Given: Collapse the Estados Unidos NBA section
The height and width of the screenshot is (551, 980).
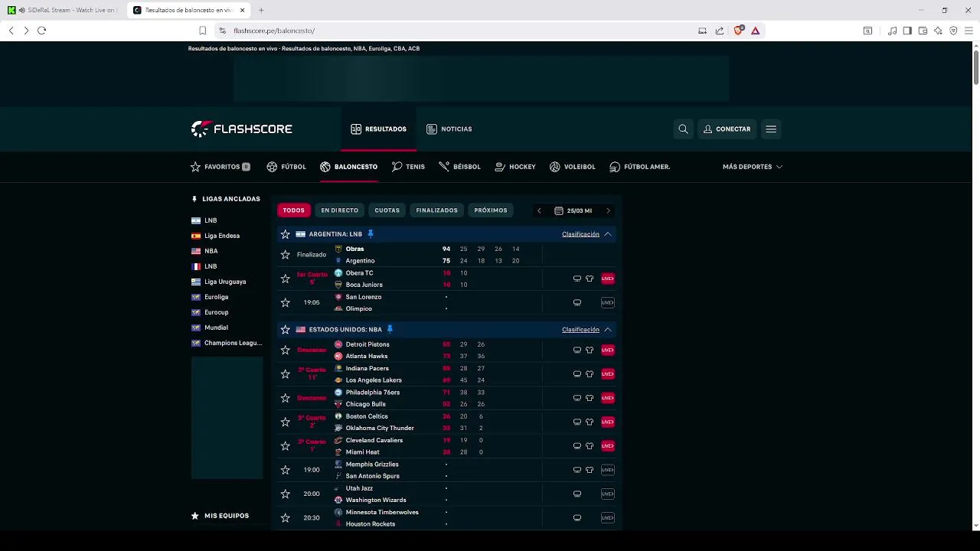Looking at the screenshot, I should tap(608, 330).
